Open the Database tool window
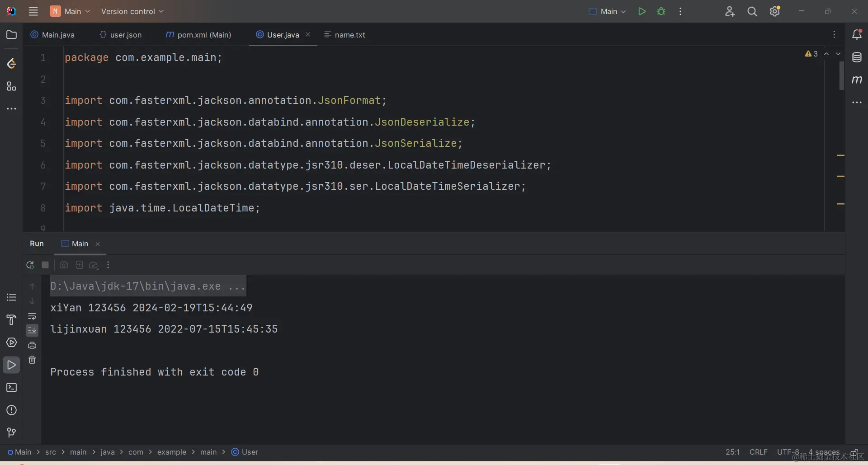The height and width of the screenshot is (465, 868). point(857,57)
